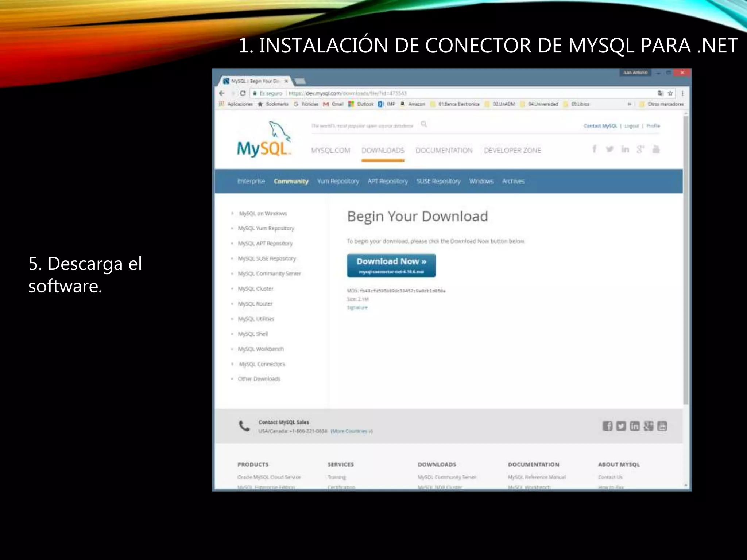The image size is (747, 560).
Task: Open MySQL Shell sidebar link
Action: click(x=253, y=334)
